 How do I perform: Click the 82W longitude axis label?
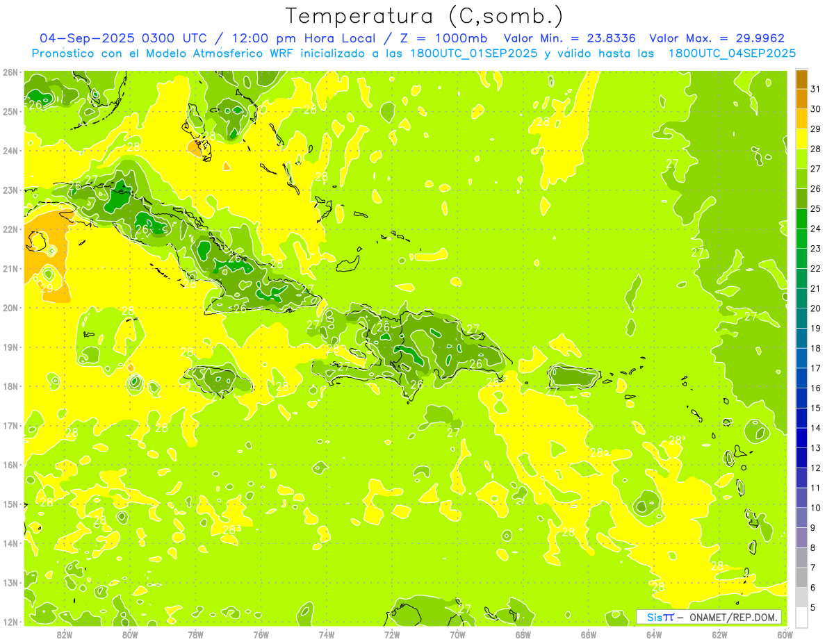(65, 634)
